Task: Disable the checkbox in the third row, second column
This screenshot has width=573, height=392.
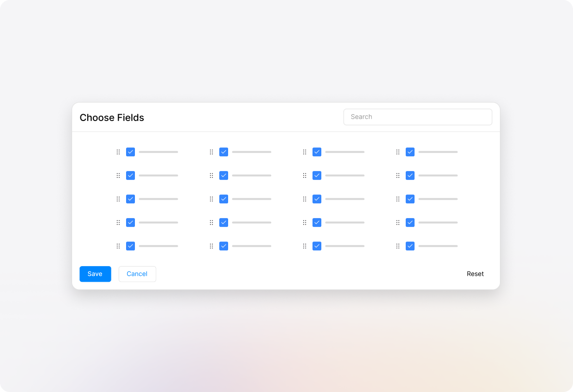Action: (224, 199)
